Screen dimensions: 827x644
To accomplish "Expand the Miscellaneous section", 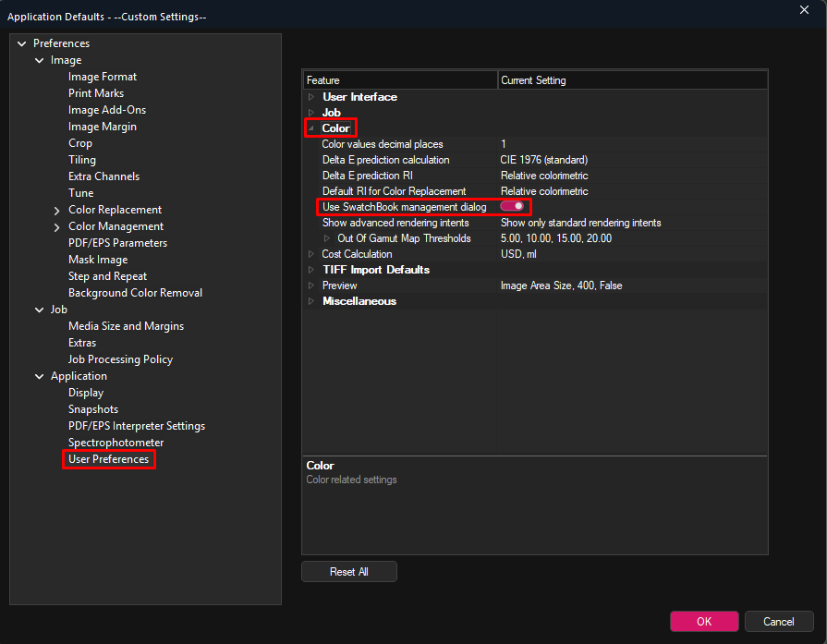I will coord(311,301).
